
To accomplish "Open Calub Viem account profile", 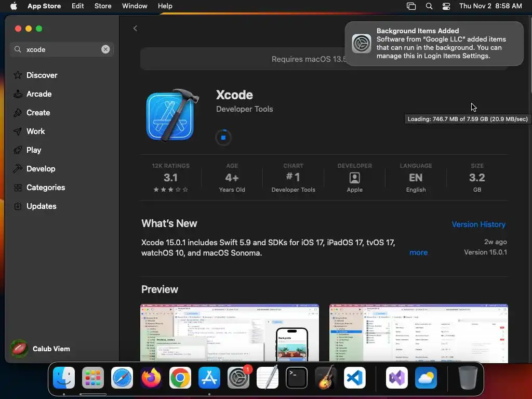I will pyautogui.click(x=41, y=349).
